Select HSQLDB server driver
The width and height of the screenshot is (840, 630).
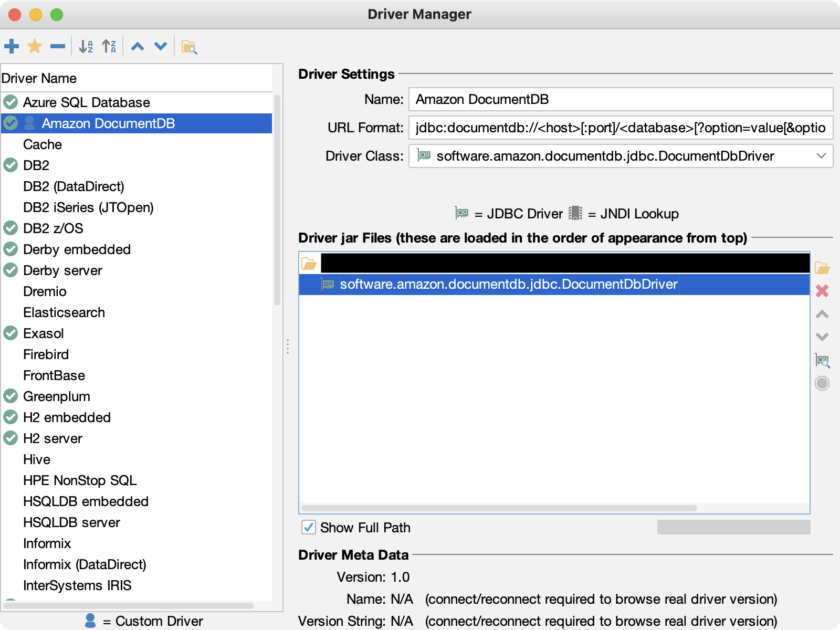136,522
